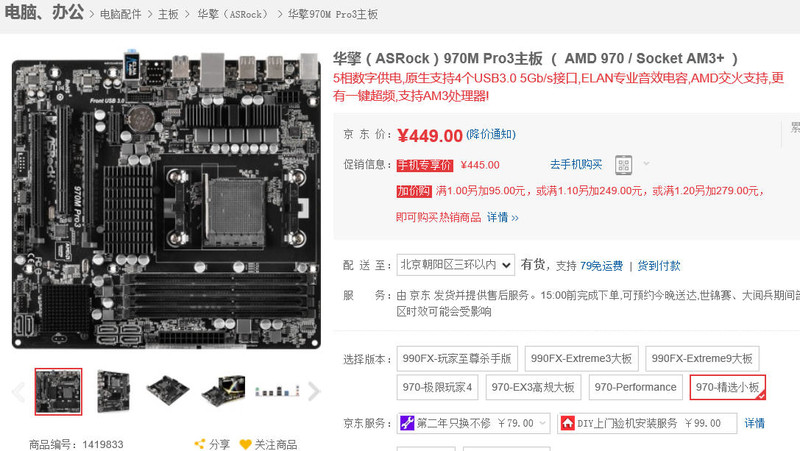The height and width of the screenshot is (451, 800).
Task: Select the 990FX-Extreme3大板 version option
Action: point(581,358)
